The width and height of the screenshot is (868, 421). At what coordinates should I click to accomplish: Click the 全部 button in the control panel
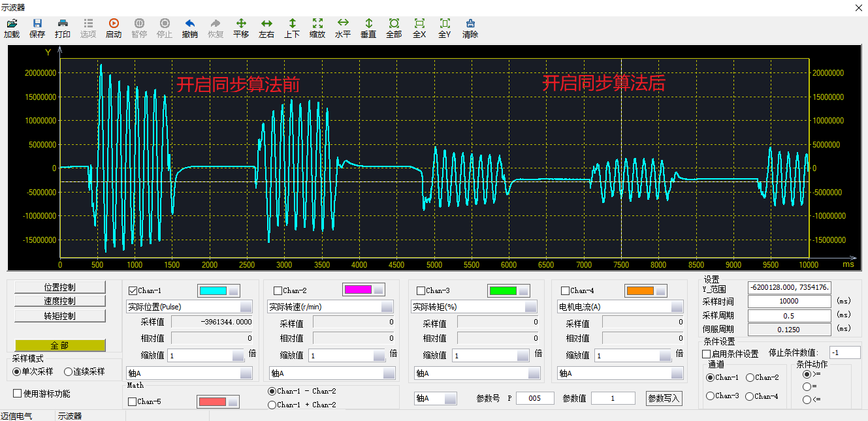click(x=59, y=345)
